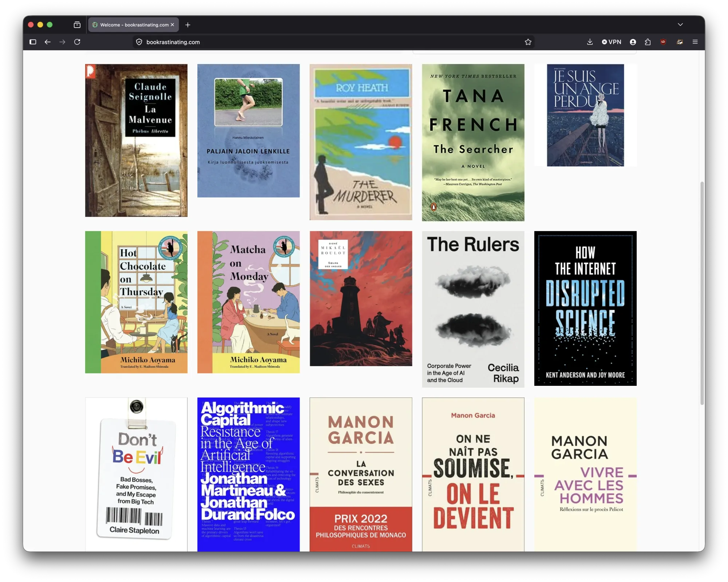The height and width of the screenshot is (582, 728).
Task: Open the tab overview icon
Action: [77, 25]
